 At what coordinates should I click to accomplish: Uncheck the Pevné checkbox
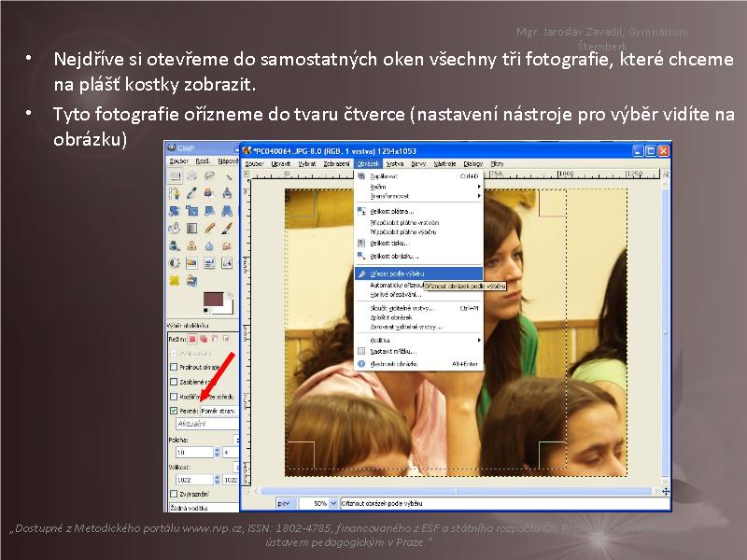(174, 411)
